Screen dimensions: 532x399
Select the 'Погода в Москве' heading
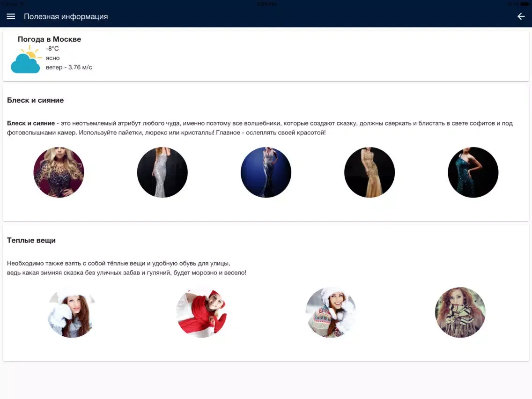click(x=49, y=39)
